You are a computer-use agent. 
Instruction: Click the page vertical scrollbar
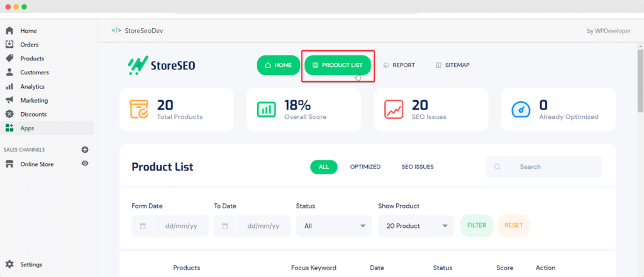(x=640, y=81)
